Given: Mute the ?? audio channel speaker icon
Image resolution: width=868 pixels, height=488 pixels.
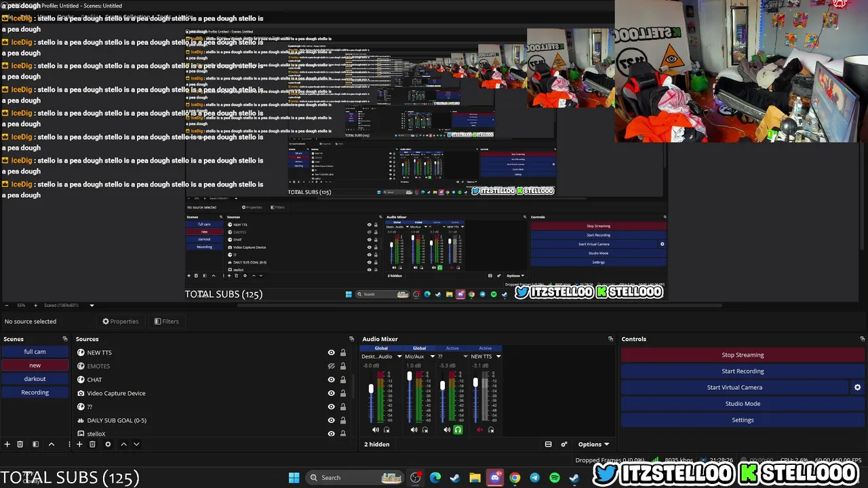Looking at the screenshot, I should [447, 430].
